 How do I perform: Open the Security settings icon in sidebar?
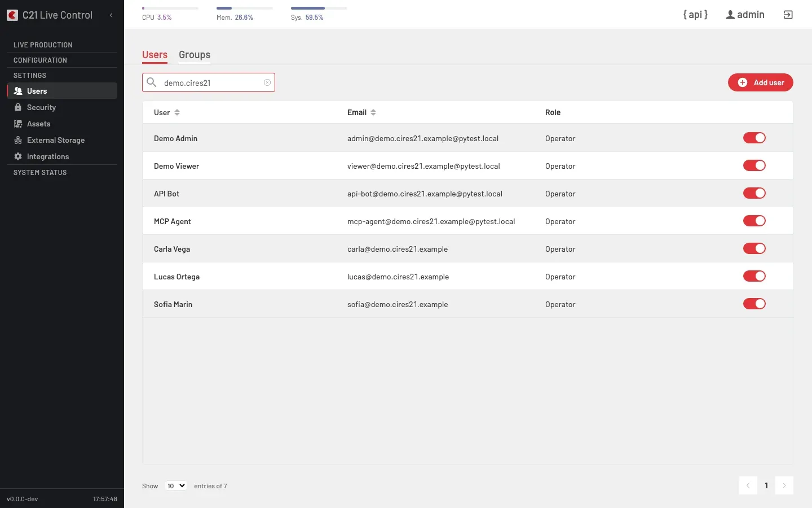(18, 107)
